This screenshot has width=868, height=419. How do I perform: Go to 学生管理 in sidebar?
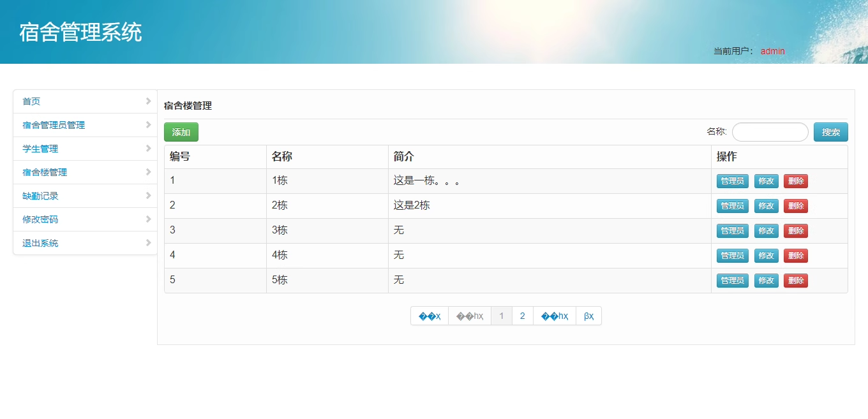[85, 149]
